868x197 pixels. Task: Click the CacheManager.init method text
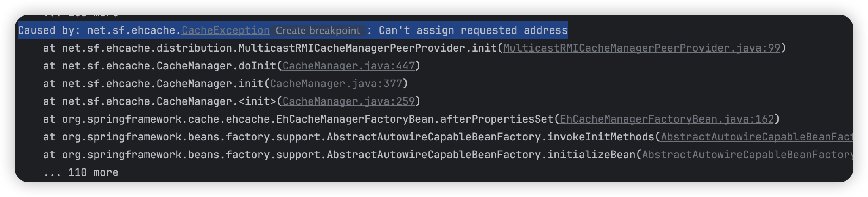coord(210,84)
